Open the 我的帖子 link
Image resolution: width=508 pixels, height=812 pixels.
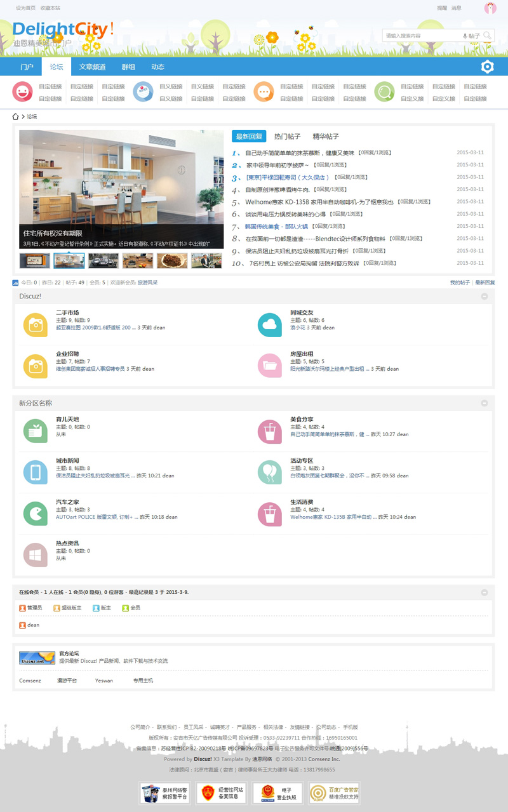click(460, 283)
